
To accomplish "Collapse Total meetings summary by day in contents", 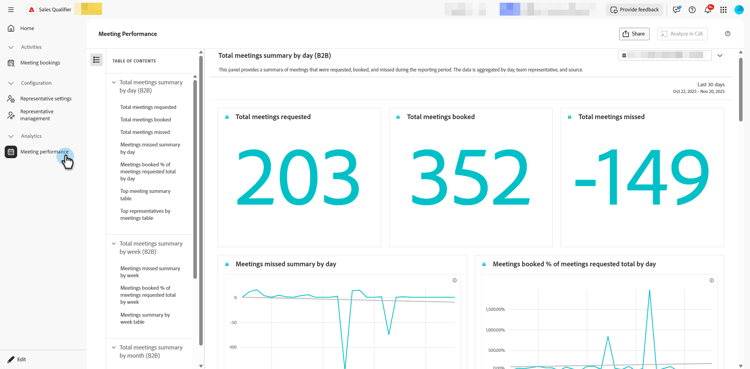I will (x=114, y=82).
